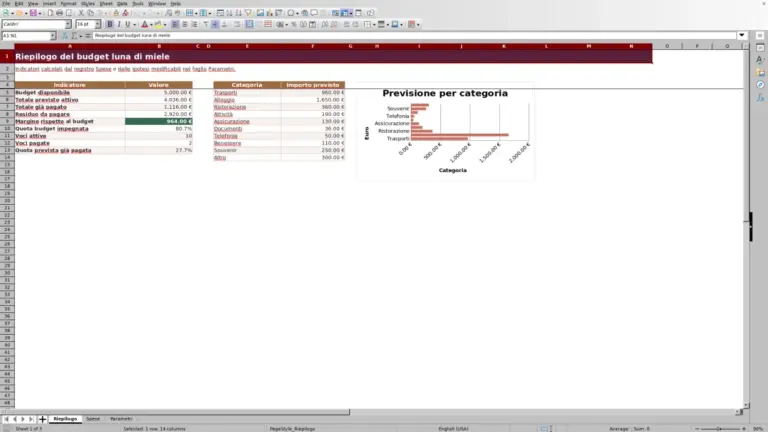Open the sidebar Gallery panel icon
This screenshot has width=768, height=432.
760,72
